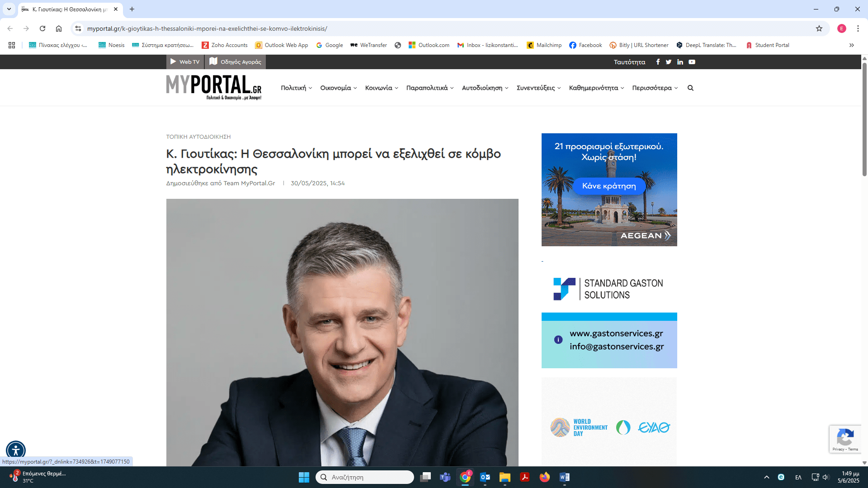Screen dimensions: 868x488
Task: Show hidden bookmarks chevron
Action: 851,45
